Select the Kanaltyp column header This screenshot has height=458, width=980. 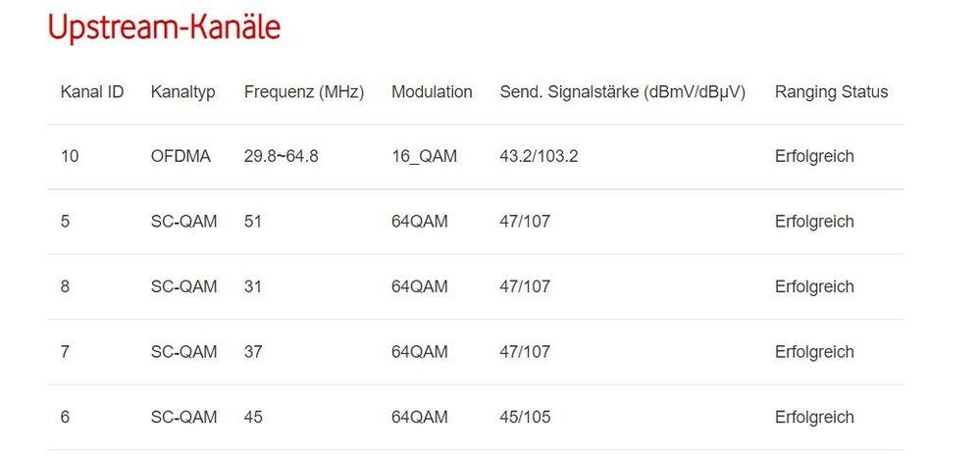(x=183, y=92)
